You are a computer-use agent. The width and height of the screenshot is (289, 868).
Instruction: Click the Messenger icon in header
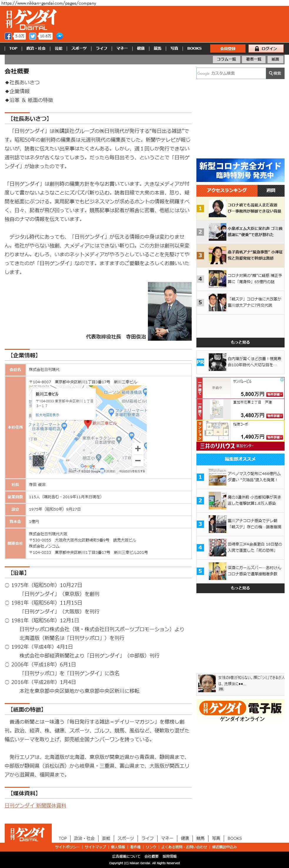click(x=59, y=36)
